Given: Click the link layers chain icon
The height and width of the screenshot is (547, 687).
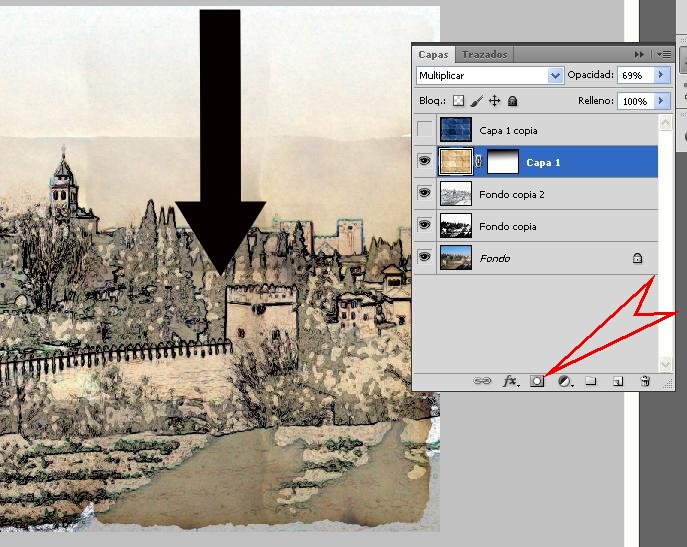Looking at the screenshot, I should [x=482, y=381].
